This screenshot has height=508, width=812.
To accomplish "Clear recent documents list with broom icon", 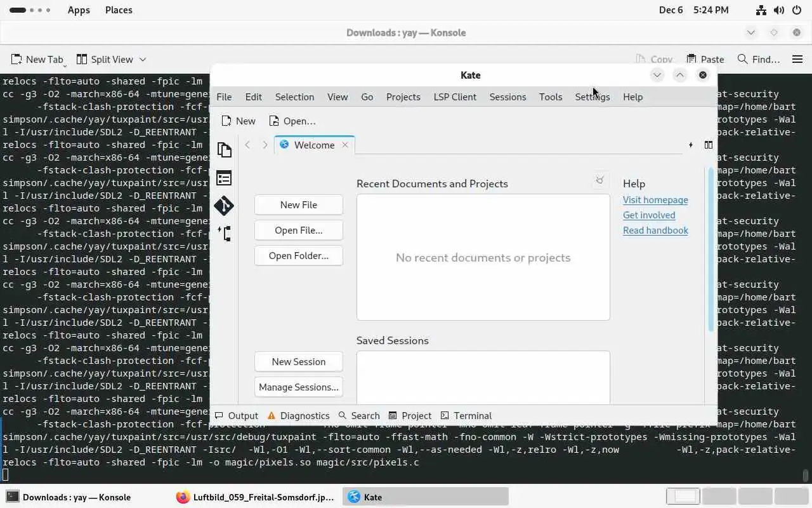I will point(599,180).
